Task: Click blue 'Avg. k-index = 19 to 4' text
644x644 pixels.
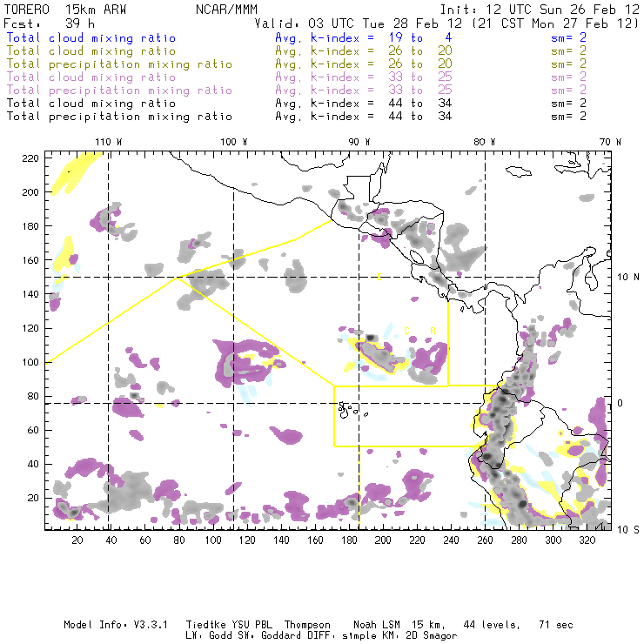Action: [364, 37]
